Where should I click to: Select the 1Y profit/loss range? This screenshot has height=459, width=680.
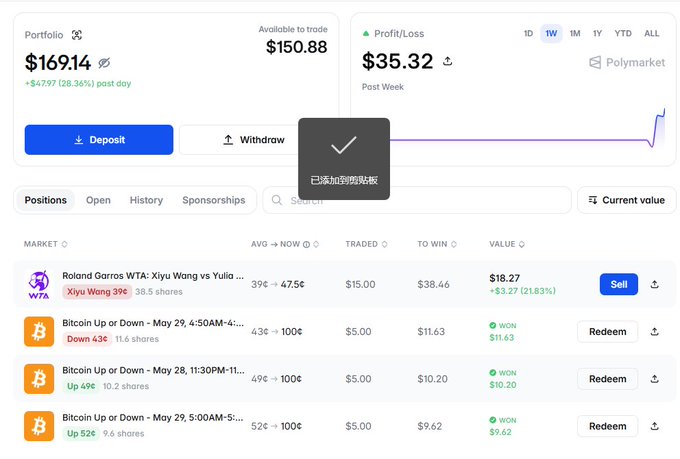[598, 33]
